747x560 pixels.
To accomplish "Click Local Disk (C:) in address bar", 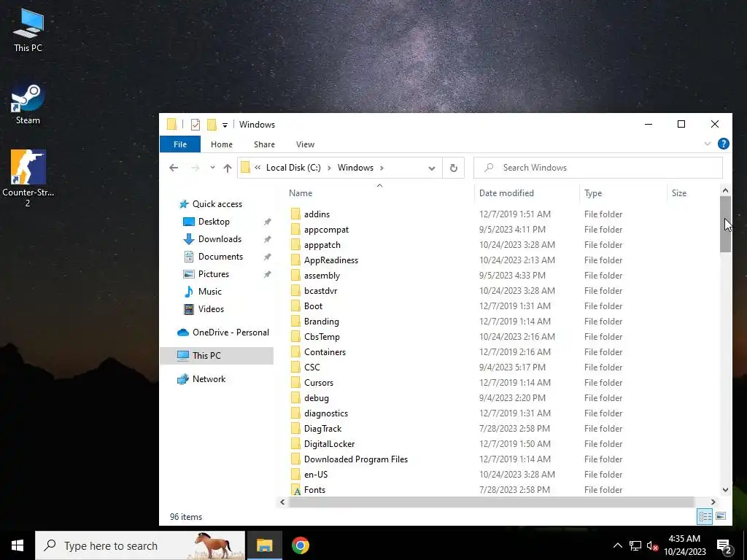I will pyautogui.click(x=293, y=168).
